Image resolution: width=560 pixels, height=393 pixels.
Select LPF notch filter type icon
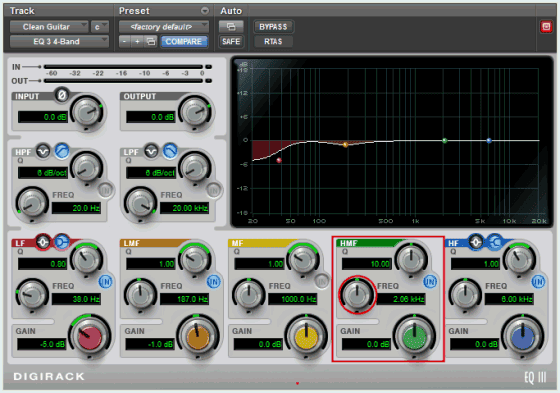tap(151, 151)
